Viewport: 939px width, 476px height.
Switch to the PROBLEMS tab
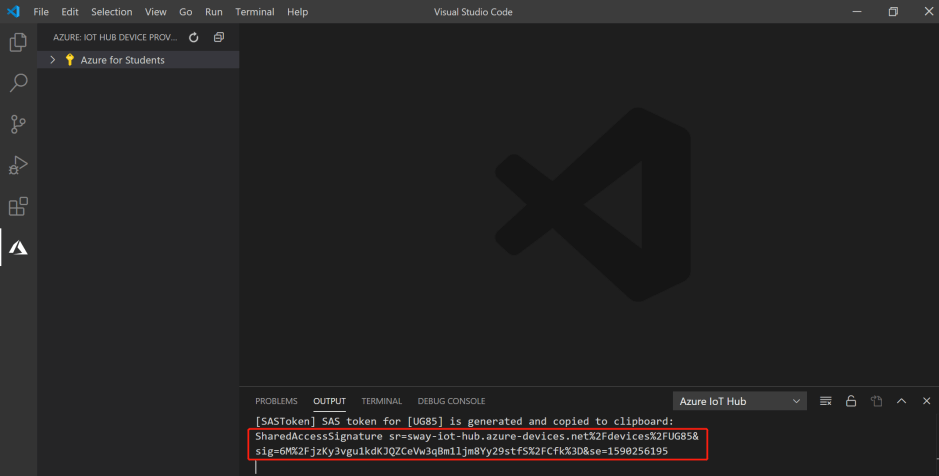[x=276, y=401]
